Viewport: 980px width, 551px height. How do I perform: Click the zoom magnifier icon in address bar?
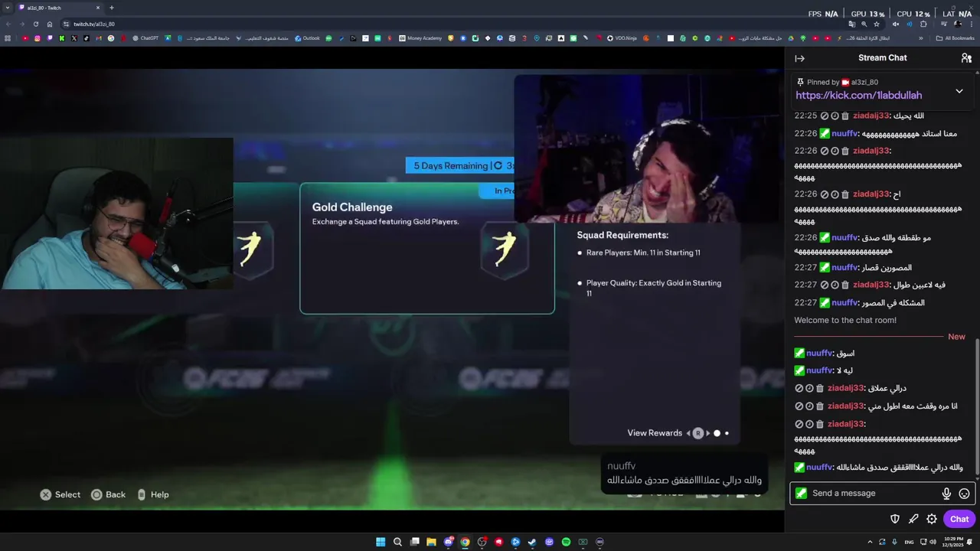point(864,24)
